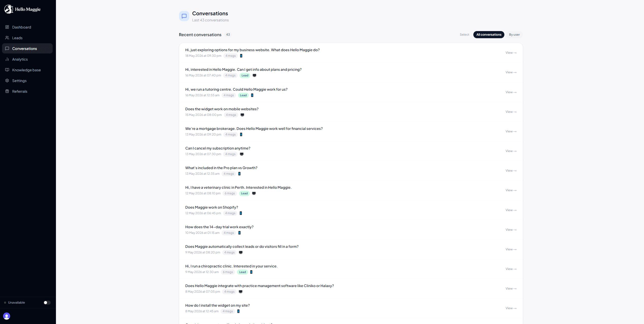Viewport: 644px width, 324px height.
Task: View the chiropractic clinic conversation
Action: point(511,269)
